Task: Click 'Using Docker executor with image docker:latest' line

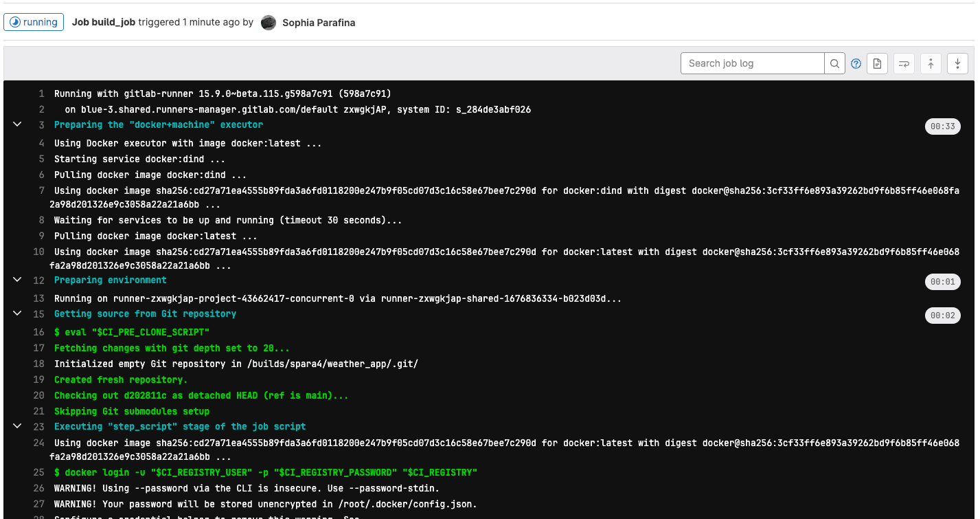Action: (x=187, y=144)
